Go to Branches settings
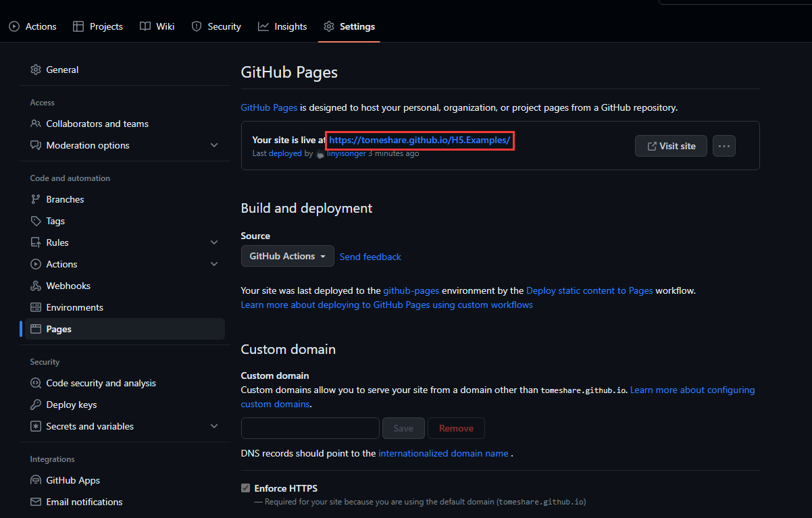Screen dimensions: 812x518 click(x=125, y=199)
